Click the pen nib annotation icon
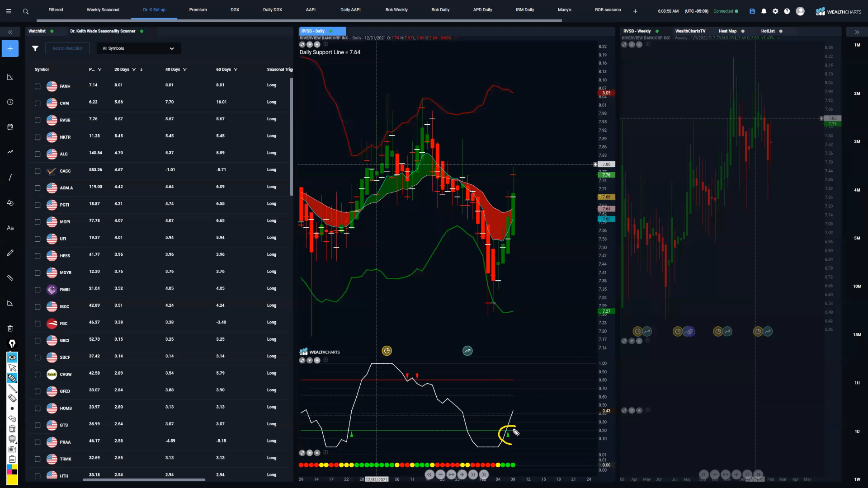 point(12,344)
